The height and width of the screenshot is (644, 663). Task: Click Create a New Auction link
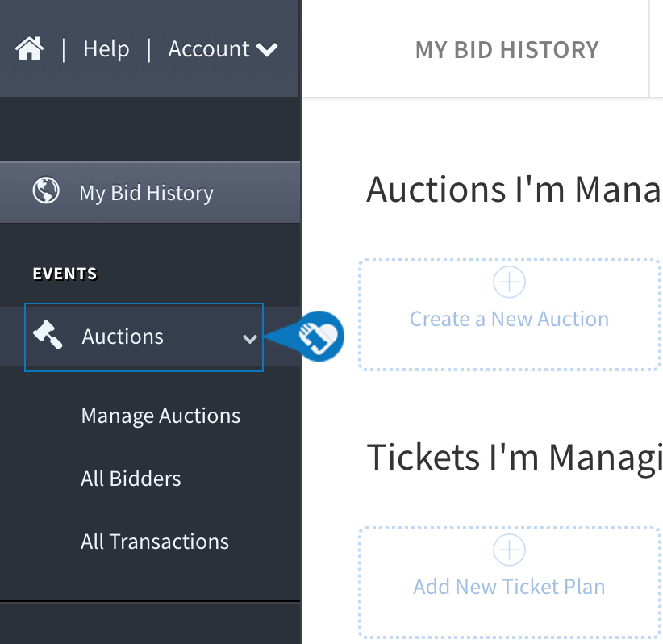[x=509, y=319]
